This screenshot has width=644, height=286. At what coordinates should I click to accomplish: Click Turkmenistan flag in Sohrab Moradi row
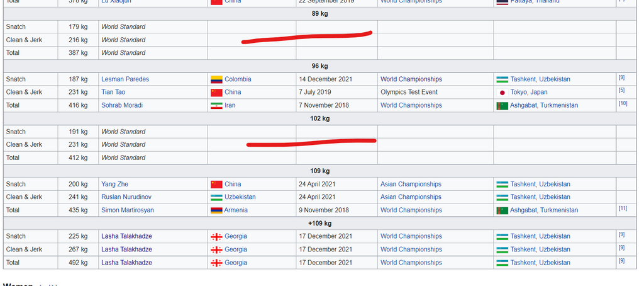pos(502,105)
